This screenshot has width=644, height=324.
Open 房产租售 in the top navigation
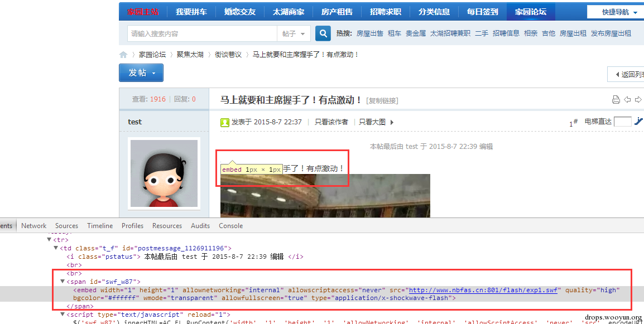[x=337, y=12]
